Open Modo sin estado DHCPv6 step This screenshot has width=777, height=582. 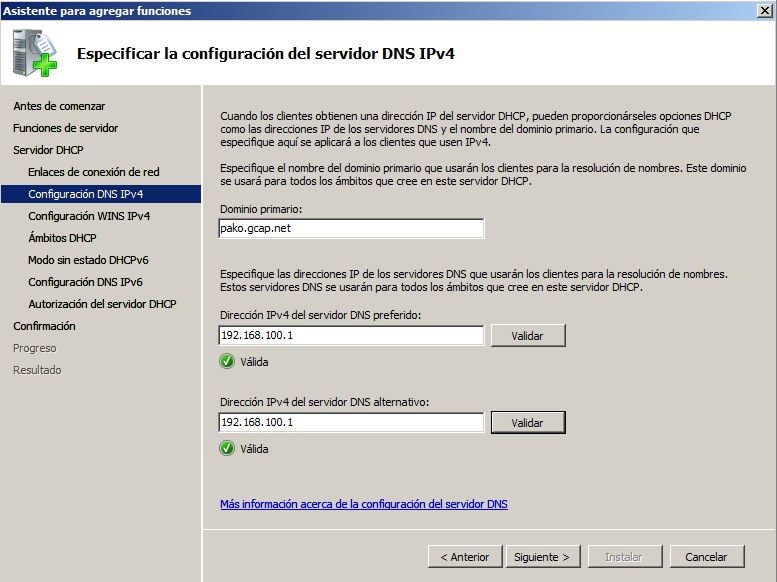88,260
